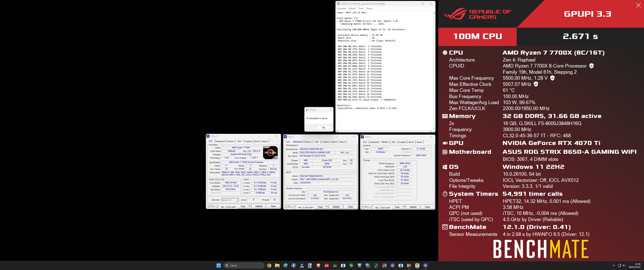The image size is (644, 270).
Task: Click OK in the Finish dialog
Action: 323,128
